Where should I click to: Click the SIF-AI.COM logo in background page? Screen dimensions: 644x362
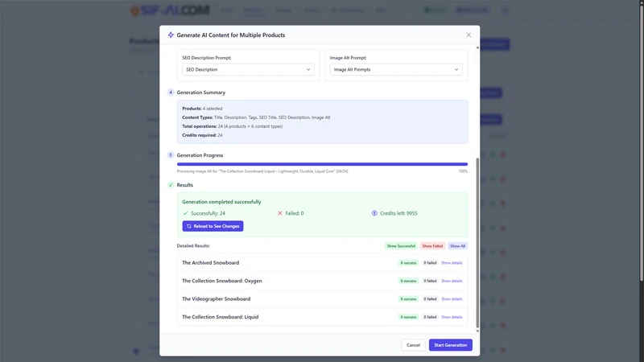click(170, 10)
